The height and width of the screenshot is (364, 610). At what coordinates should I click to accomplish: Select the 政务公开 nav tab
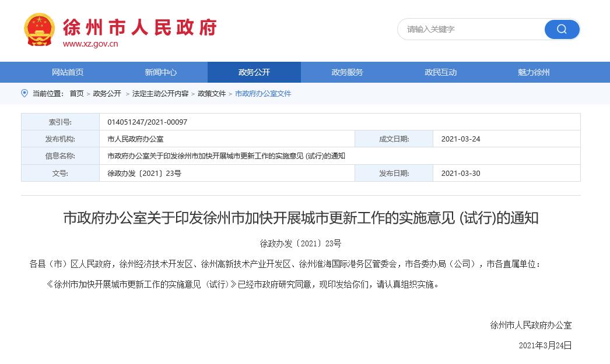[254, 72]
